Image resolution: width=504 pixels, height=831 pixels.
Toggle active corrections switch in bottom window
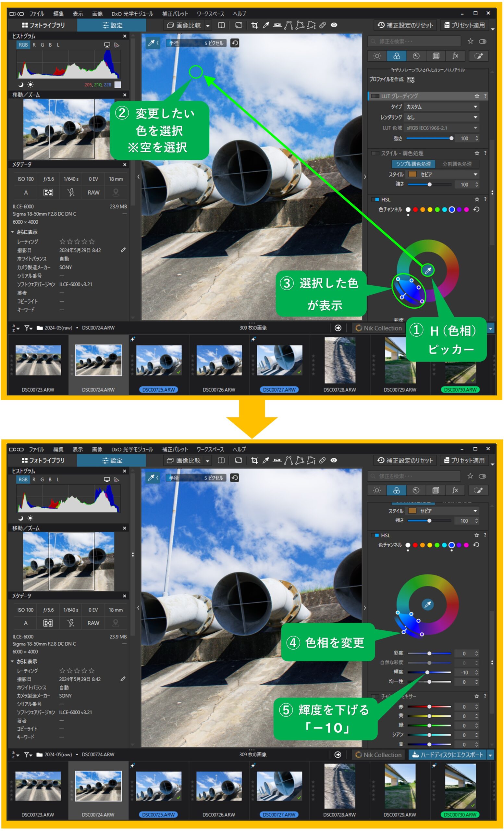pos(483,476)
